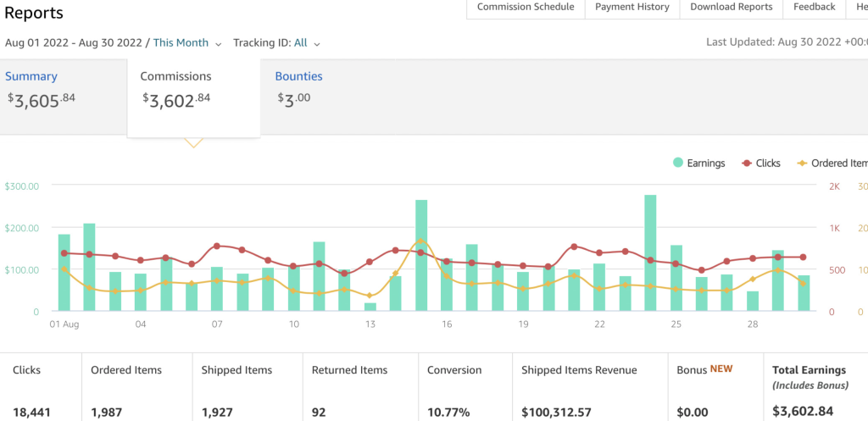Open the Payment History tab
This screenshot has width=868, height=421.
coord(632,7)
